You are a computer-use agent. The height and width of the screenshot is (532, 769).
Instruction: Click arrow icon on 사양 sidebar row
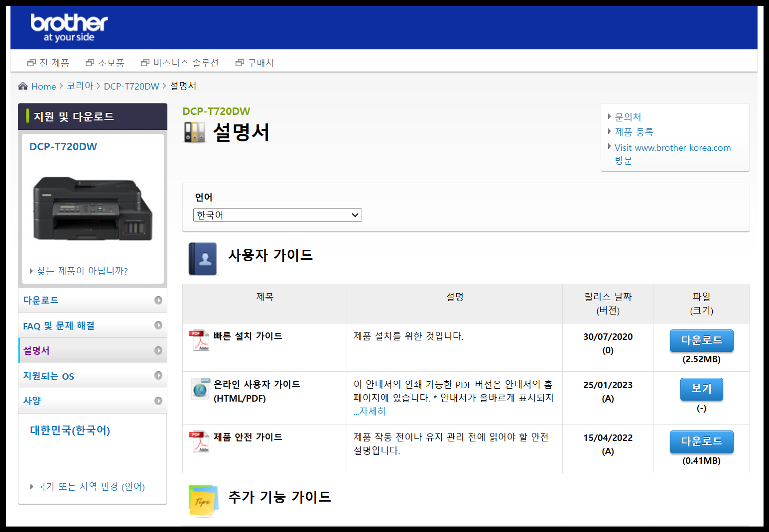[x=158, y=401]
